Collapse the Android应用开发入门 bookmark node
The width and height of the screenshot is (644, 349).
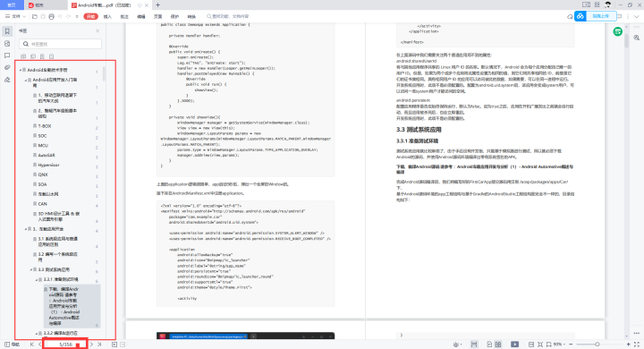coord(25,81)
